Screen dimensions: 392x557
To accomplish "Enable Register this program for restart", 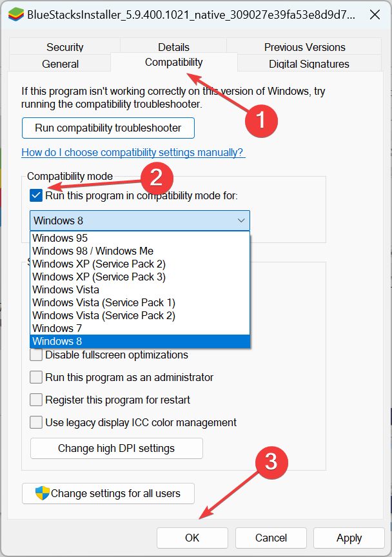I will click(36, 400).
